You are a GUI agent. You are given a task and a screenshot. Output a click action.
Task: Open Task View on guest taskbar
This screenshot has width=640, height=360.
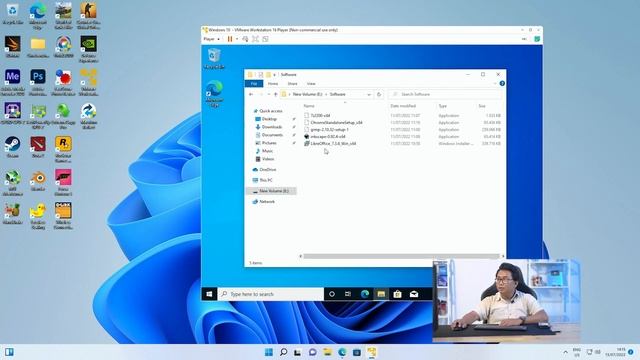coord(348,294)
